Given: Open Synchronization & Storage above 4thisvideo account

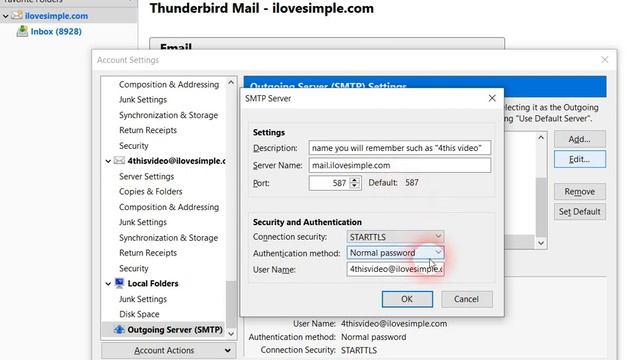Looking at the screenshot, I should (x=168, y=115).
